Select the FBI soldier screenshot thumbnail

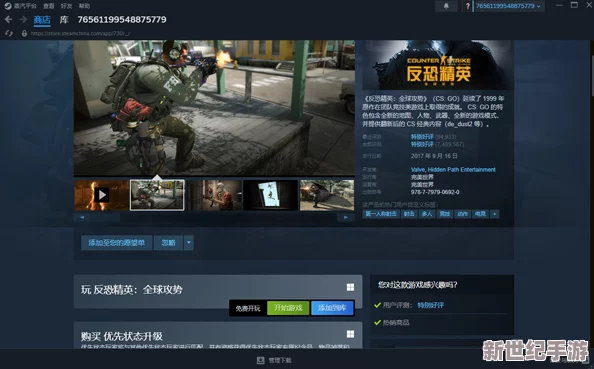[x=157, y=195]
